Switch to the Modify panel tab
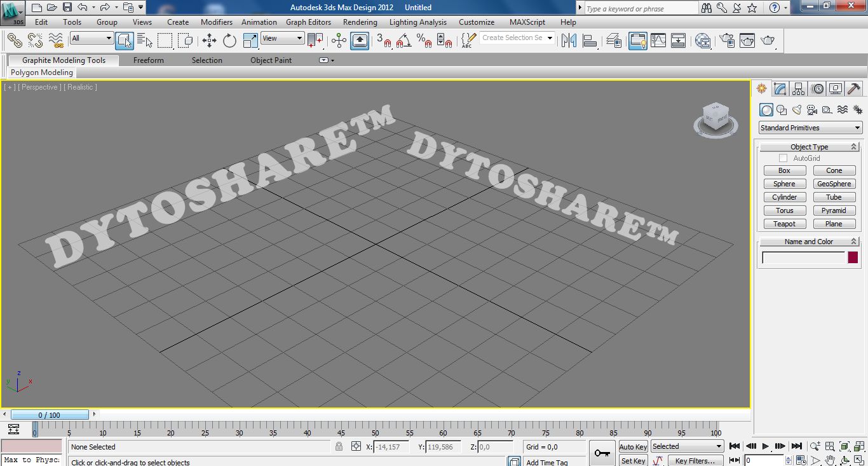This screenshot has height=466, width=868. point(780,89)
